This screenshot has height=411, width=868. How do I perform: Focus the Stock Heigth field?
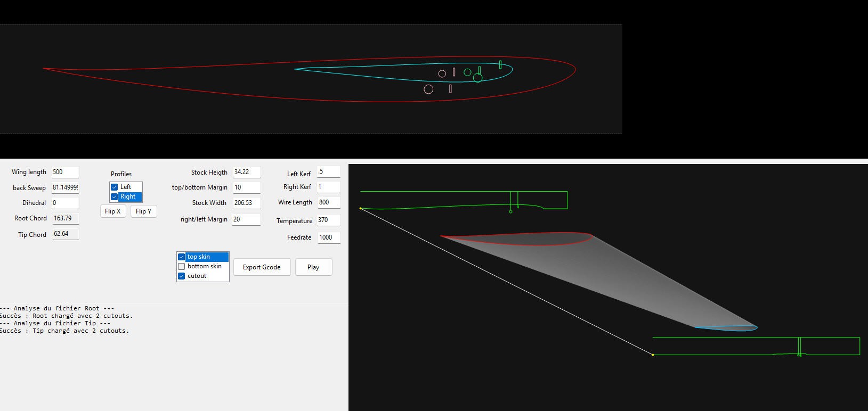246,172
